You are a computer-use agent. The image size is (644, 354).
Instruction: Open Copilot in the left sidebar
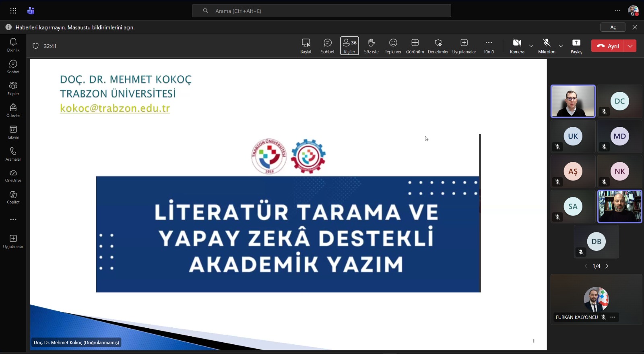tap(13, 198)
